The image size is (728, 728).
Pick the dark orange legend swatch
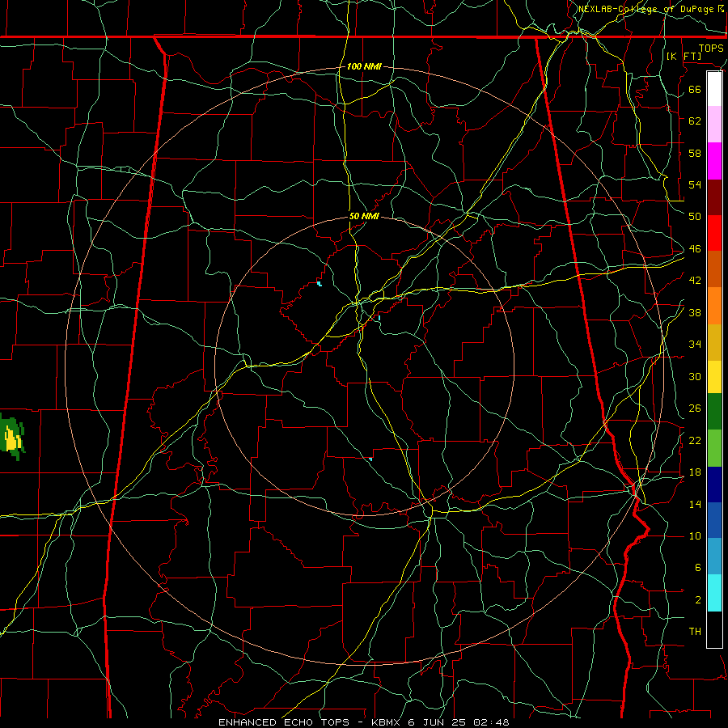(x=714, y=269)
